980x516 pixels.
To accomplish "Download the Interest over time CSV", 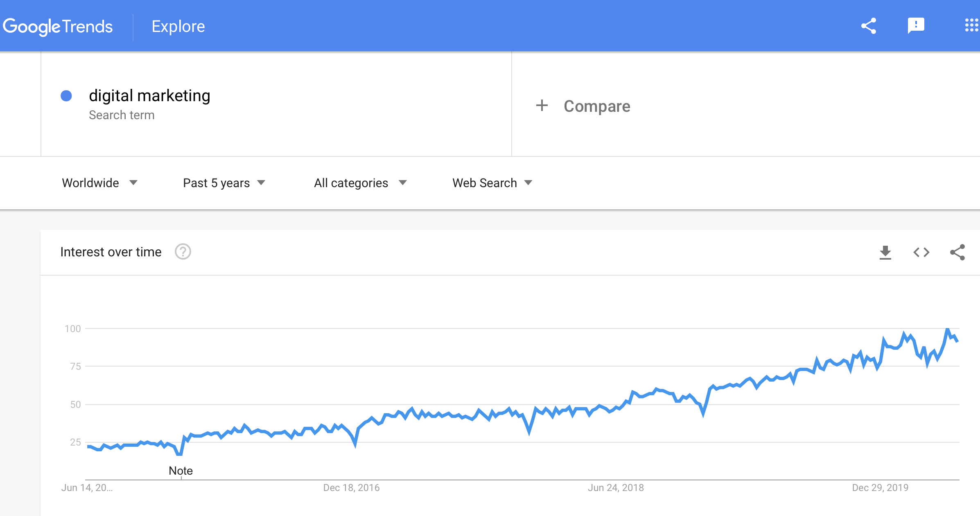I will [885, 252].
